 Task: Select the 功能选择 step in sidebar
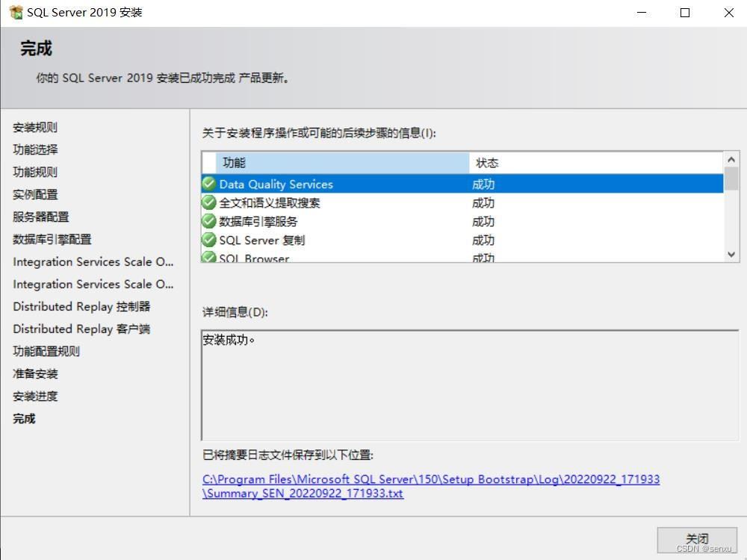click(35, 149)
